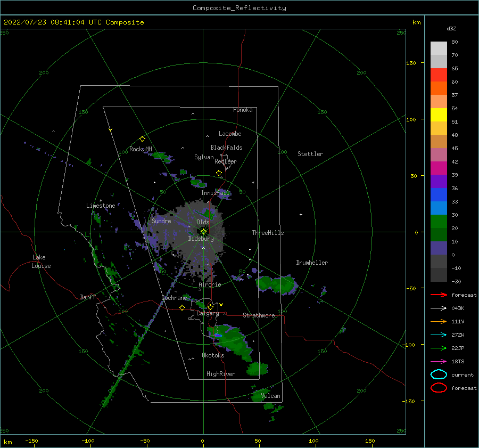This screenshot has height=448, width=479.
Task: Click the Vulcan label
Action: tap(271, 396)
